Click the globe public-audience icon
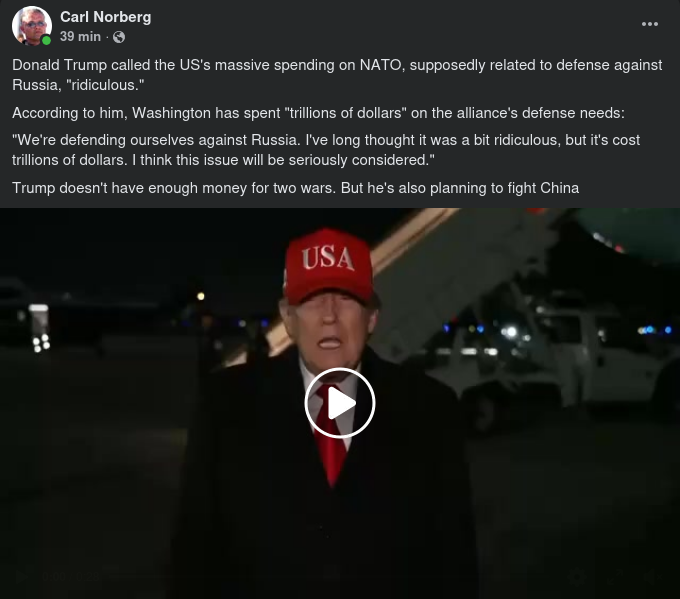 [119, 37]
